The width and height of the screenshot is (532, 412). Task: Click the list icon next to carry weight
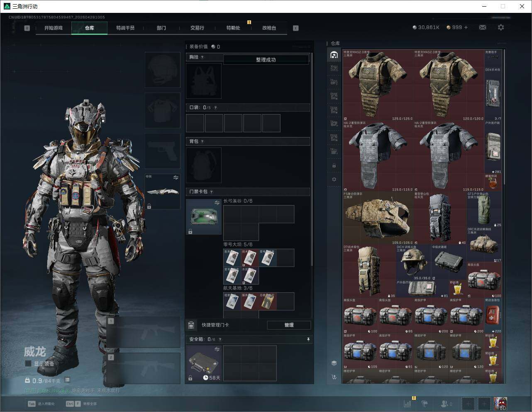[x=67, y=380]
